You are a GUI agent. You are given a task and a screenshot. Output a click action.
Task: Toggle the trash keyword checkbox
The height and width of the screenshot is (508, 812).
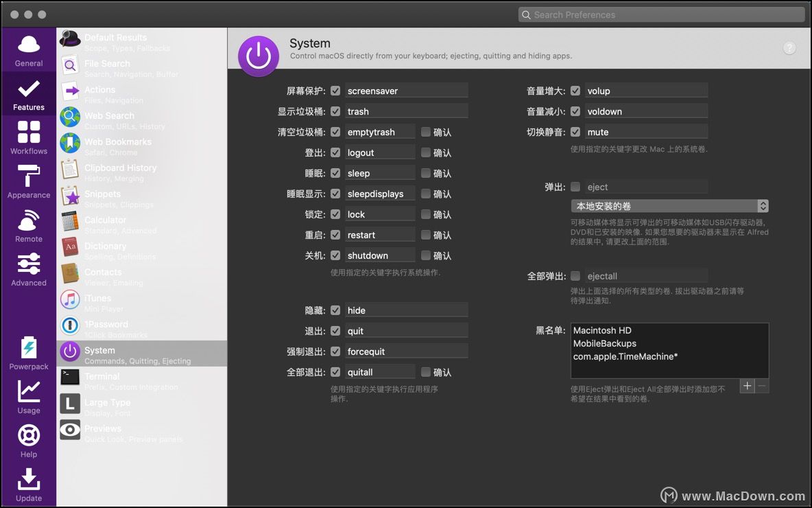pyautogui.click(x=335, y=111)
